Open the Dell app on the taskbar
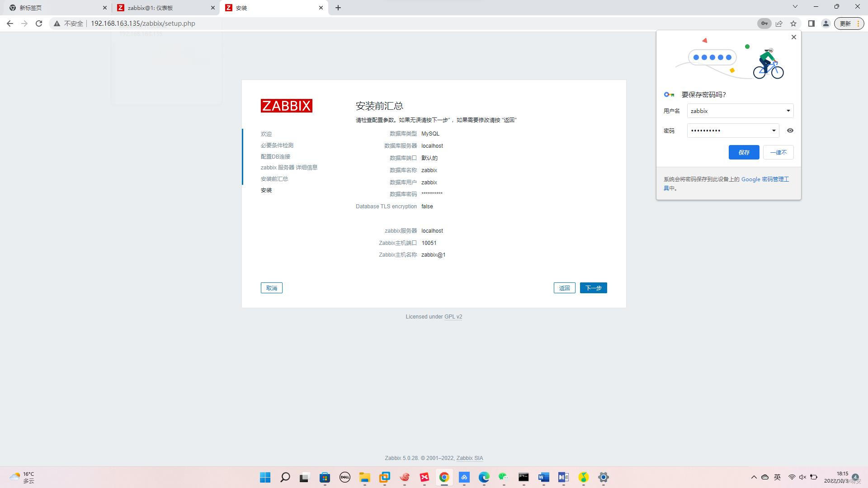 click(x=345, y=477)
